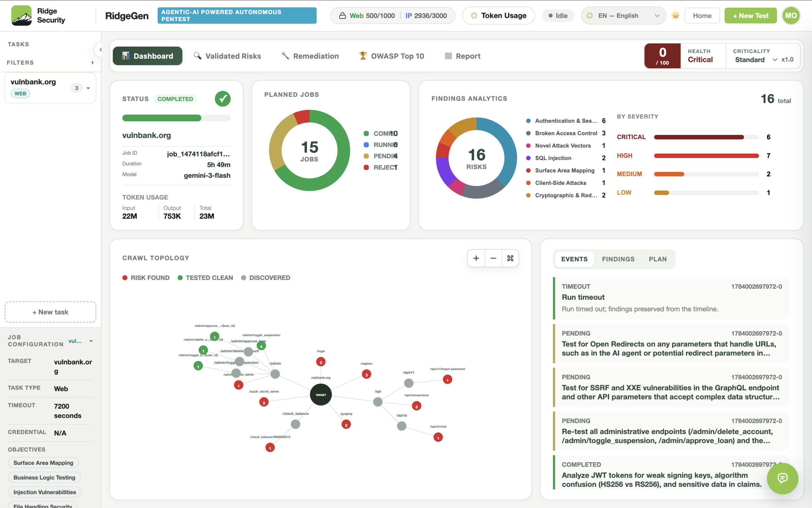Select the /graphql risk node
Viewport: 812px width, 508px height.
(346, 425)
